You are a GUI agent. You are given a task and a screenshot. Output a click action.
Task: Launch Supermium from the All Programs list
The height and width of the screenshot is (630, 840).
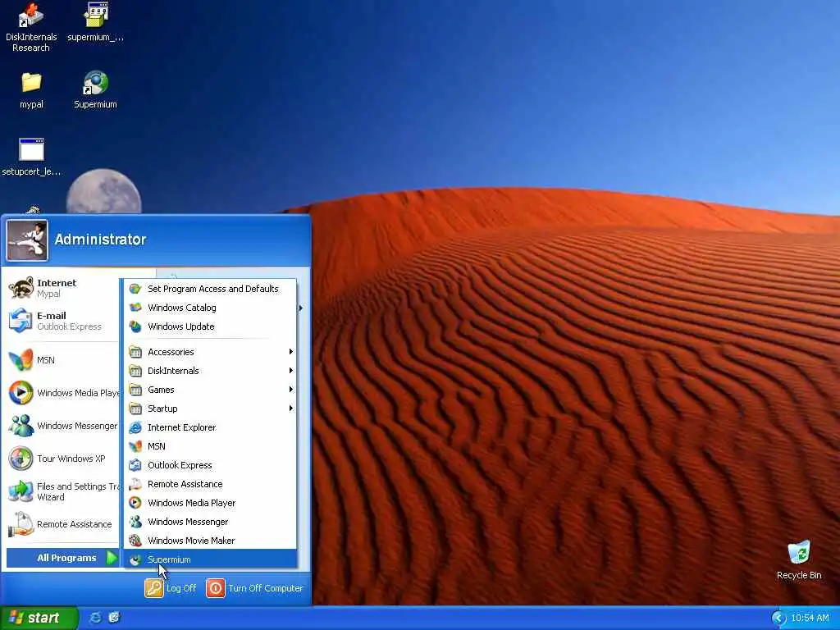(x=211, y=559)
